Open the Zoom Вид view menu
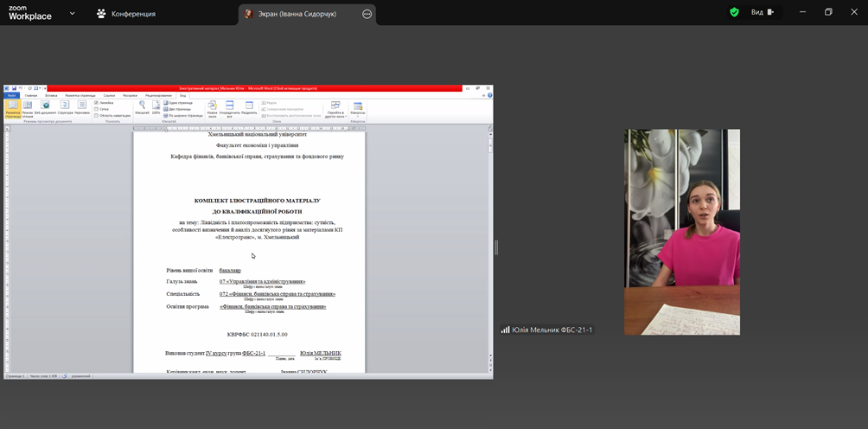The image size is (868, 429). point(763,12)
